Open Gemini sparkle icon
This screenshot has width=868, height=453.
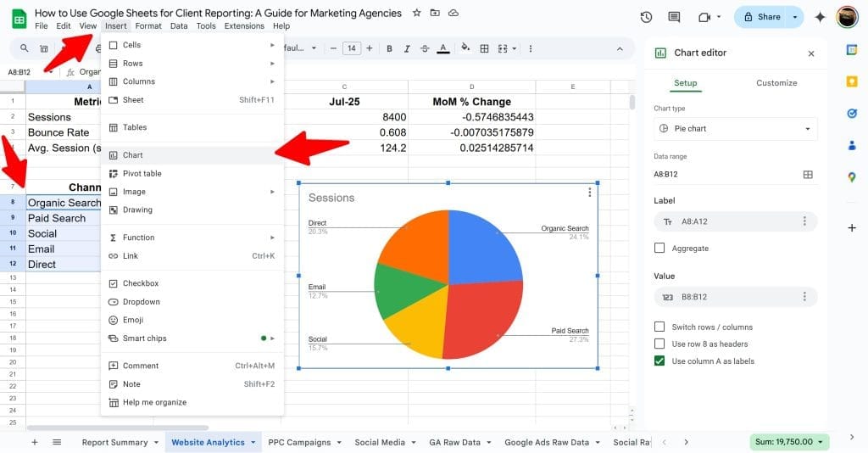click(820, 17)
